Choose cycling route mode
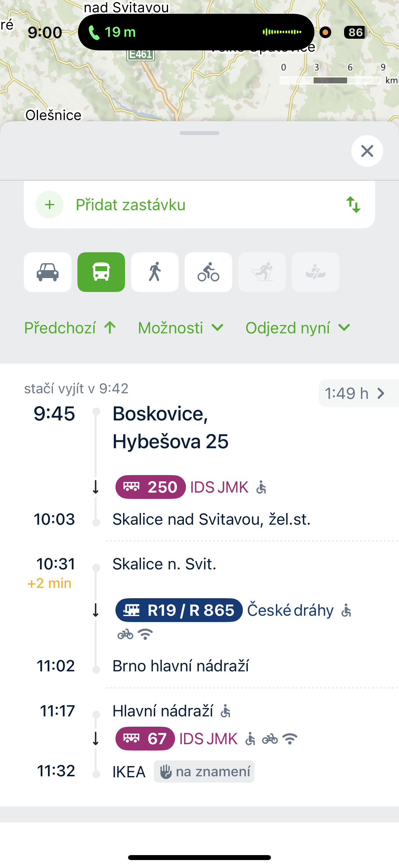This screenshot has width=399, height=868. (208, 272)
